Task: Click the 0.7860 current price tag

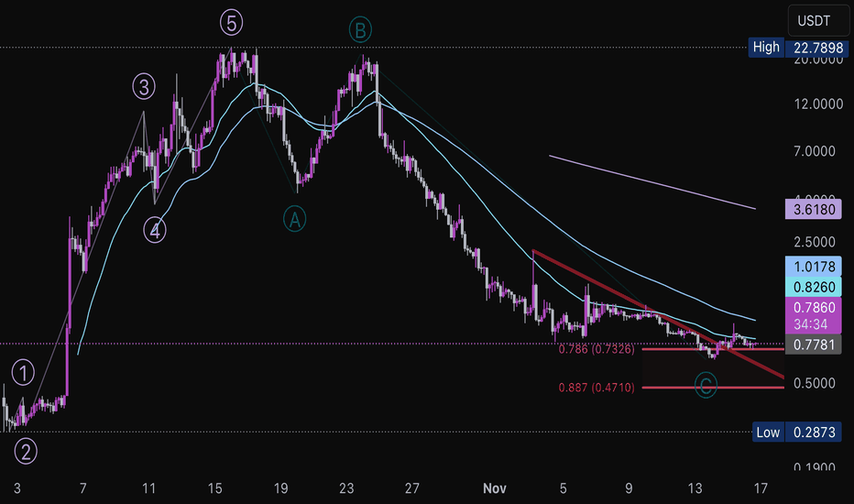Action: tap(813, 307)
